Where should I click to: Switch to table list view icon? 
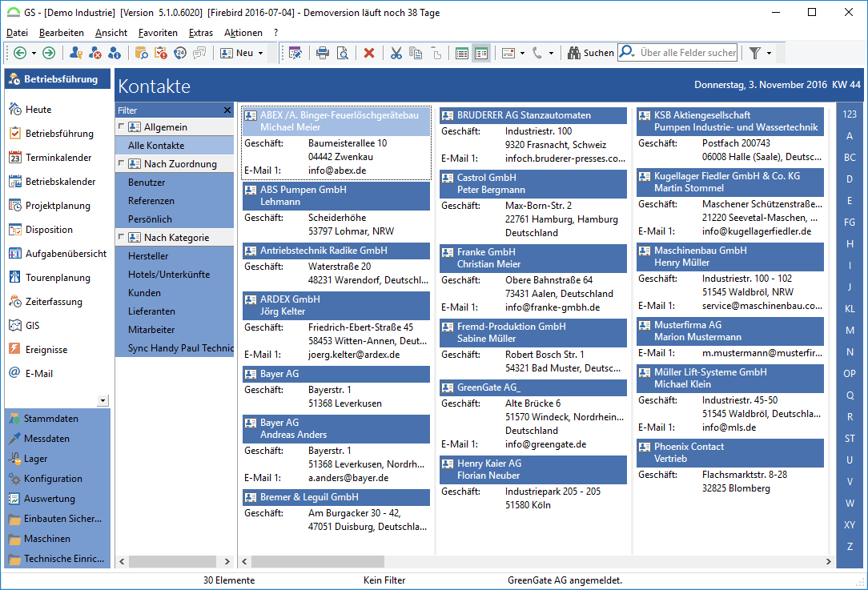click(462, 53)
